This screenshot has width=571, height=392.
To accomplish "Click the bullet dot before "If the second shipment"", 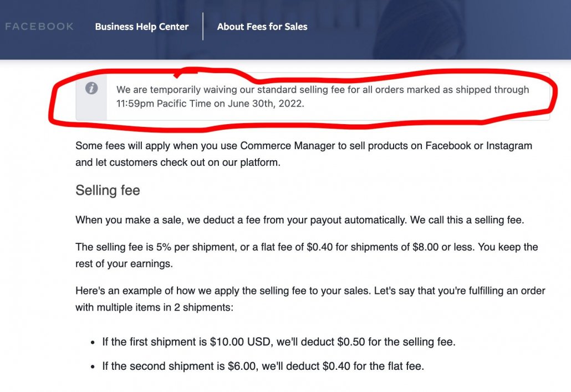I will pos(93,366).
